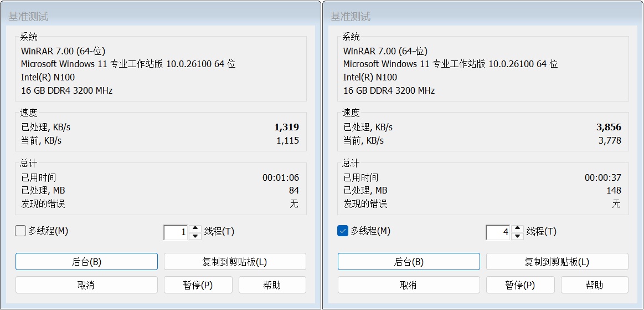The width and height of the screenshot is (644, 310).
Task: Increase thread count arrow in right dialog
Action: 517,228
